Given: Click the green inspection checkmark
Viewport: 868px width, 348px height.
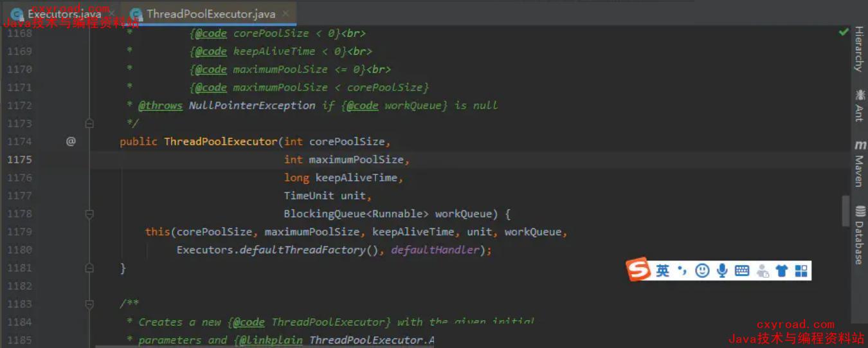Looking at the screenshot, I should [x=844, y=32].
